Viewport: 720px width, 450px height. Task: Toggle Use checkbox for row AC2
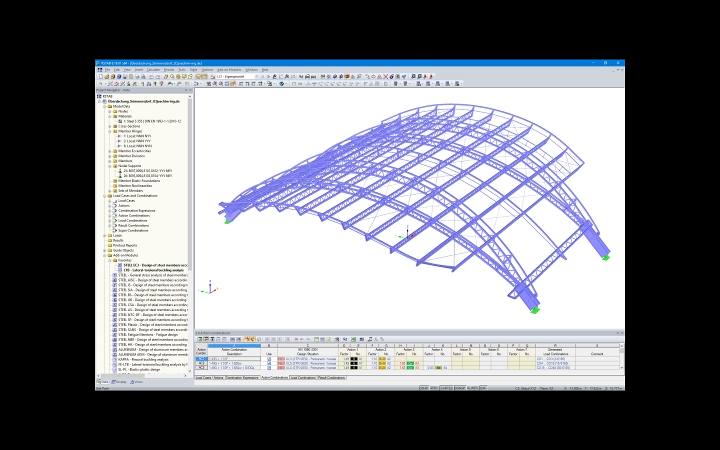pos(269,363)
